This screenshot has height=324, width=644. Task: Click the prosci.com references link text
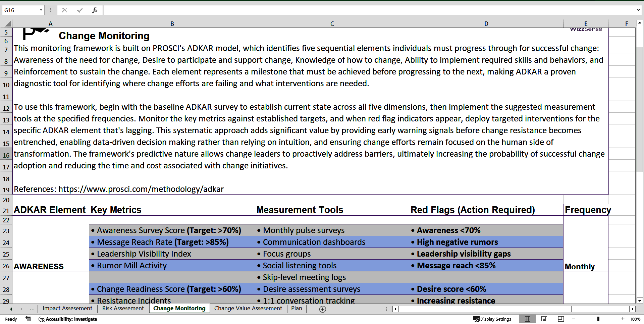(x=141, y=189)
